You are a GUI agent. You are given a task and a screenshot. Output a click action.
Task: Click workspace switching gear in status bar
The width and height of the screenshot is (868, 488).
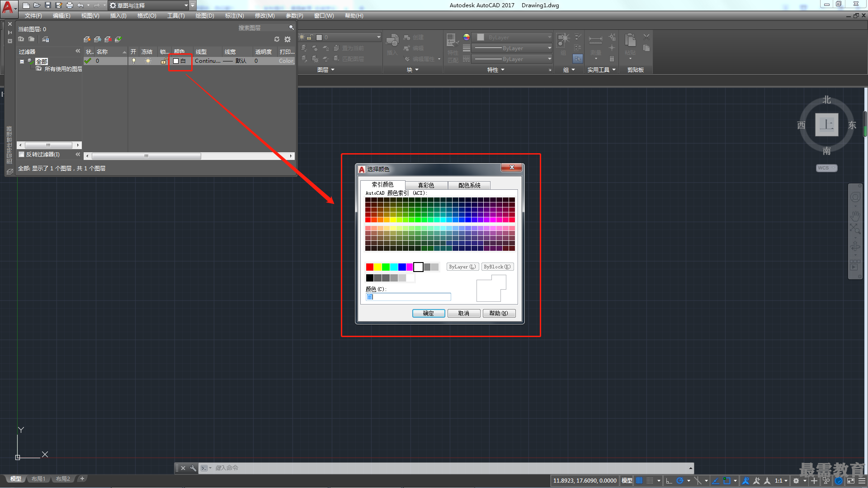(x=796, y=481)
